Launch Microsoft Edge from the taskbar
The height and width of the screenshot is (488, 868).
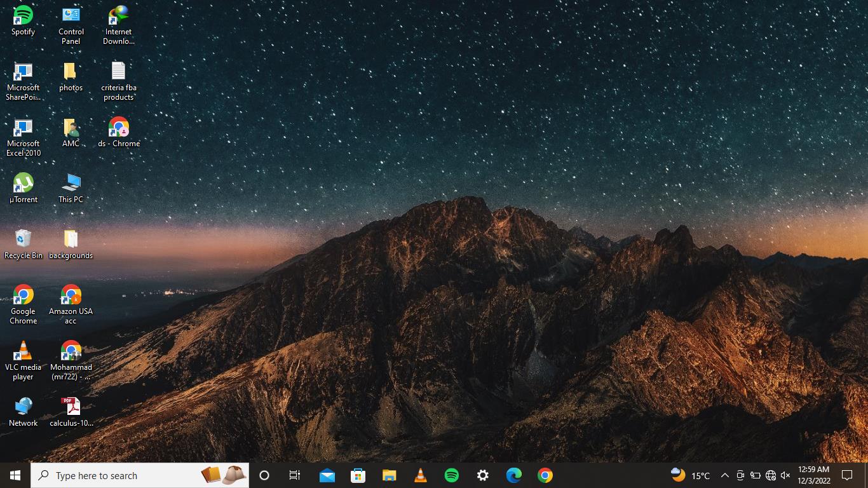click(x=513, y=475)
